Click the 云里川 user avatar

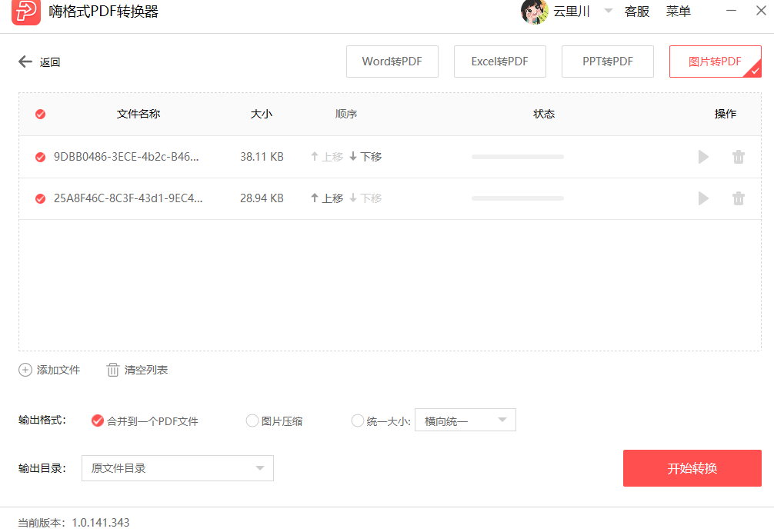pyautogui.click(x=535, y=12)
